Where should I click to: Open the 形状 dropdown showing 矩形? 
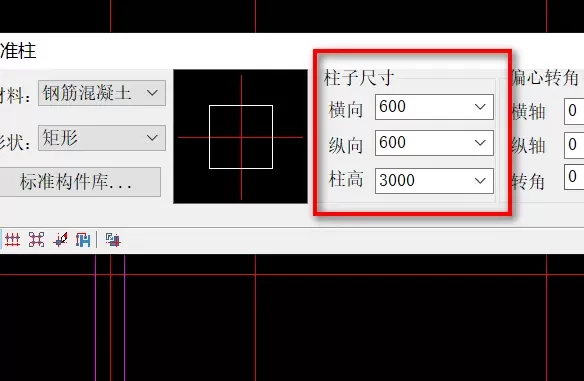click(x=102, y=138)
